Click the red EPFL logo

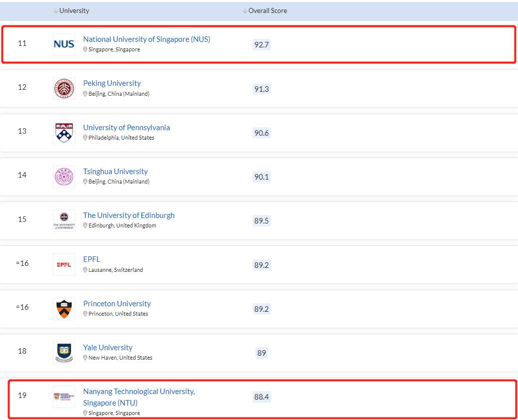[x=64, y=264]
